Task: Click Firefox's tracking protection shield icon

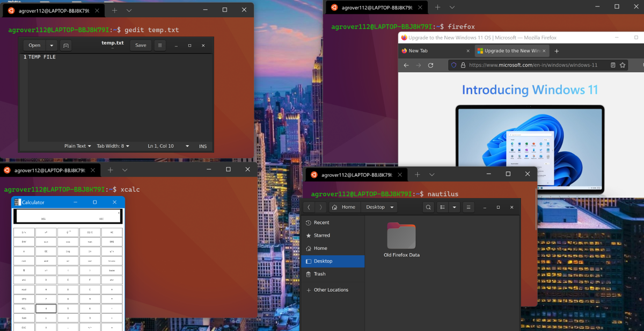Action: pyautogui.click(x=453, y=65)
